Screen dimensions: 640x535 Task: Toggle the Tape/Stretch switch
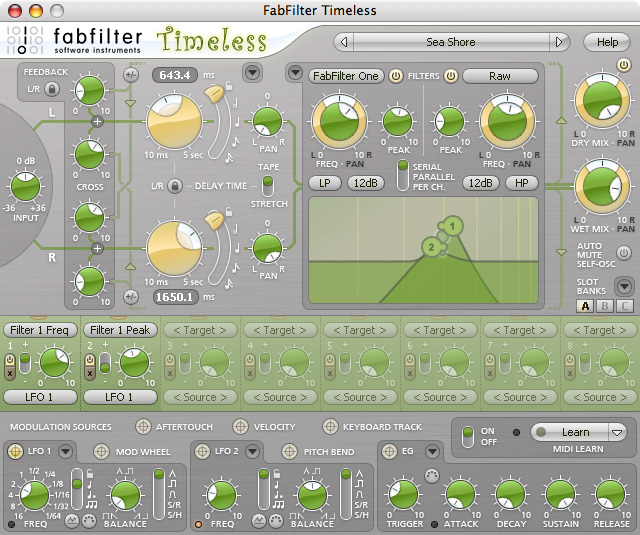point(268,186)
